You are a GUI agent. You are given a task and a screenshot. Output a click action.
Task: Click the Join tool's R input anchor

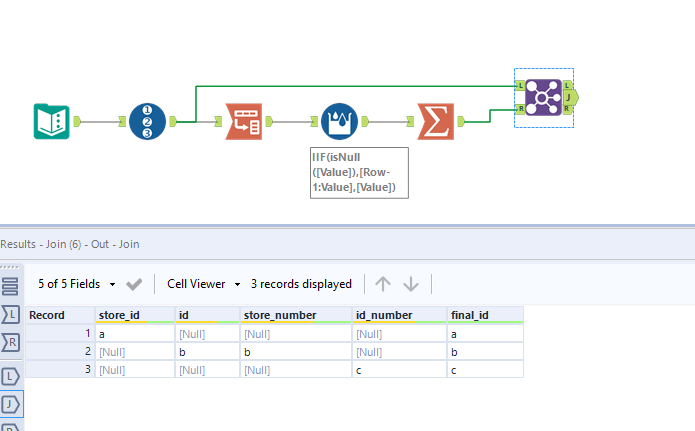point(520,109)
